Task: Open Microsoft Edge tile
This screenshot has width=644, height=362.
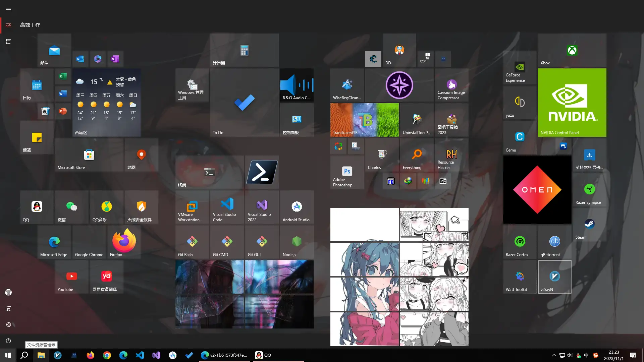Action: 54,242
